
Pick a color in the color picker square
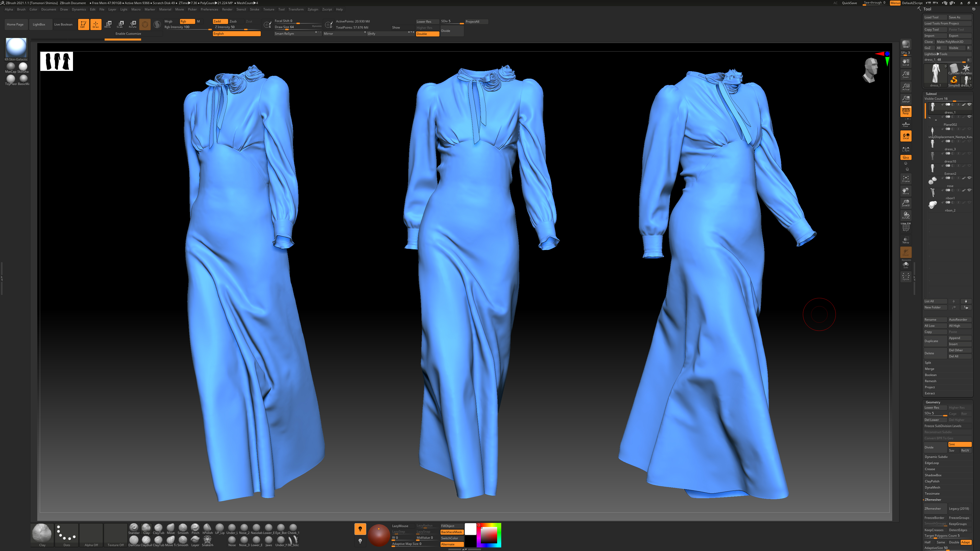coord(489,535)
